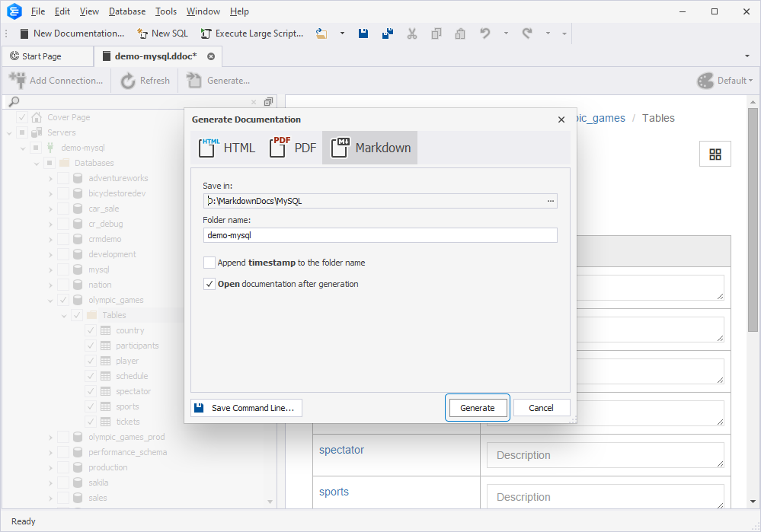Click the Save icon in the toolbar
The height and width of the screenshot is (532, 761).
click(363, 33)
